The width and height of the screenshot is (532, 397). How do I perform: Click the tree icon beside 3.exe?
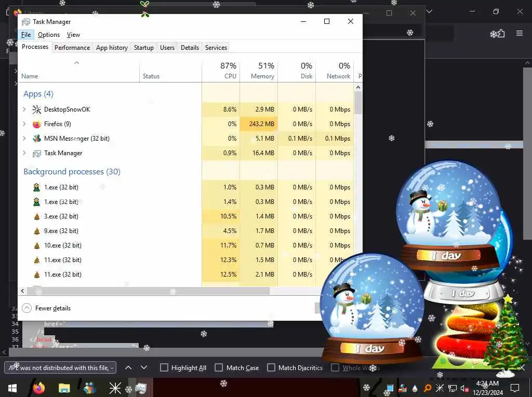[37, 216]
